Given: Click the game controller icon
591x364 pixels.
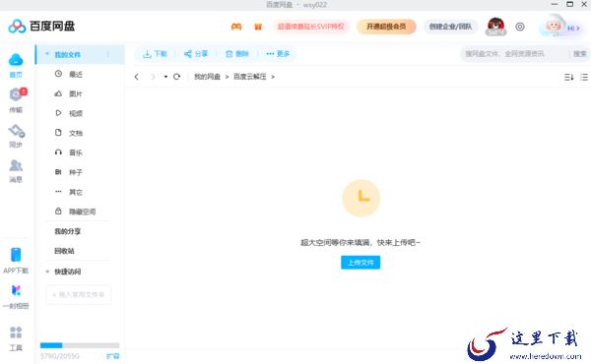Looking at the screenshot, I should coord(236,27).
